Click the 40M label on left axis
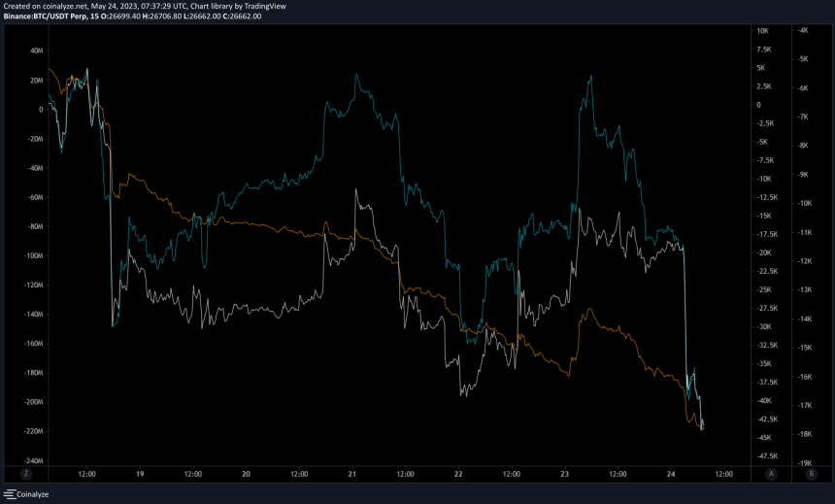This screenshot has width=835, height=504. point(36,50)
